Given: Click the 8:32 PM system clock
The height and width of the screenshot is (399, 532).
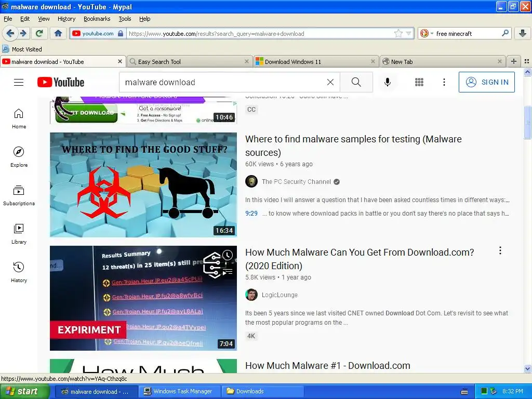Looking at the screenshot, I should pos(512,391).
